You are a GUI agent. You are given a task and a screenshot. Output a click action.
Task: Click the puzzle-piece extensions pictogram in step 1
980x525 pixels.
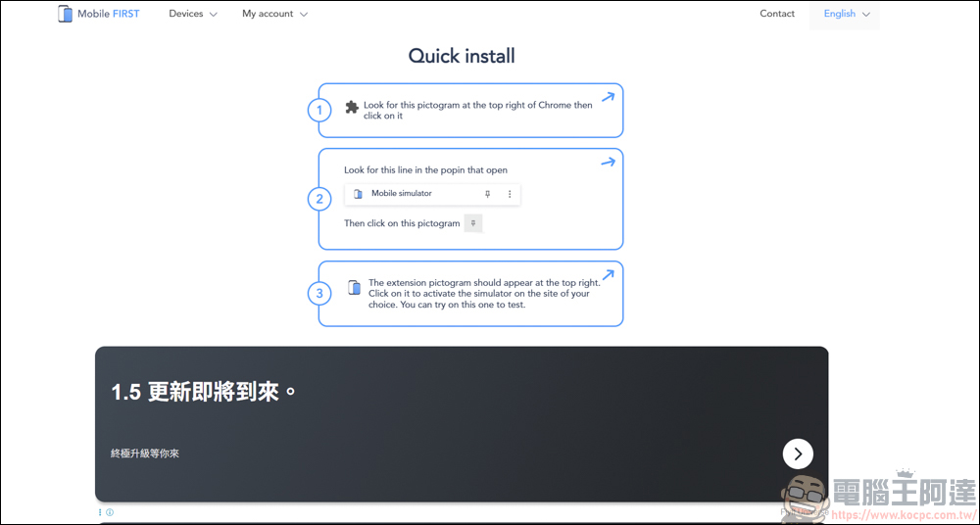(353, 107)
